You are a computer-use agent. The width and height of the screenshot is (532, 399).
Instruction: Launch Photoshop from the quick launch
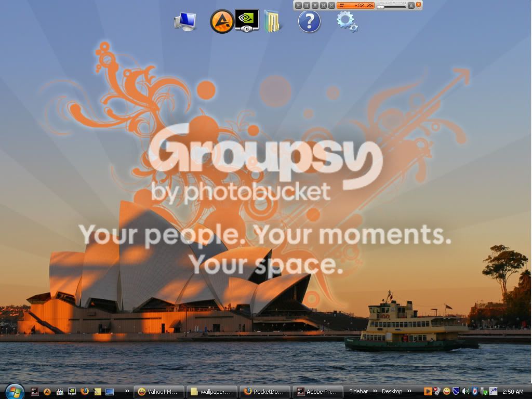[x=35, y=392]
